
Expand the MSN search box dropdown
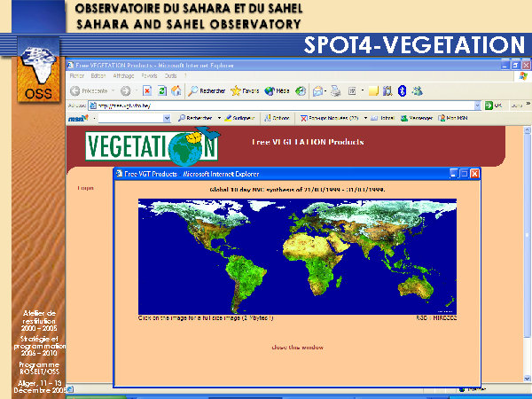[167, 118]
